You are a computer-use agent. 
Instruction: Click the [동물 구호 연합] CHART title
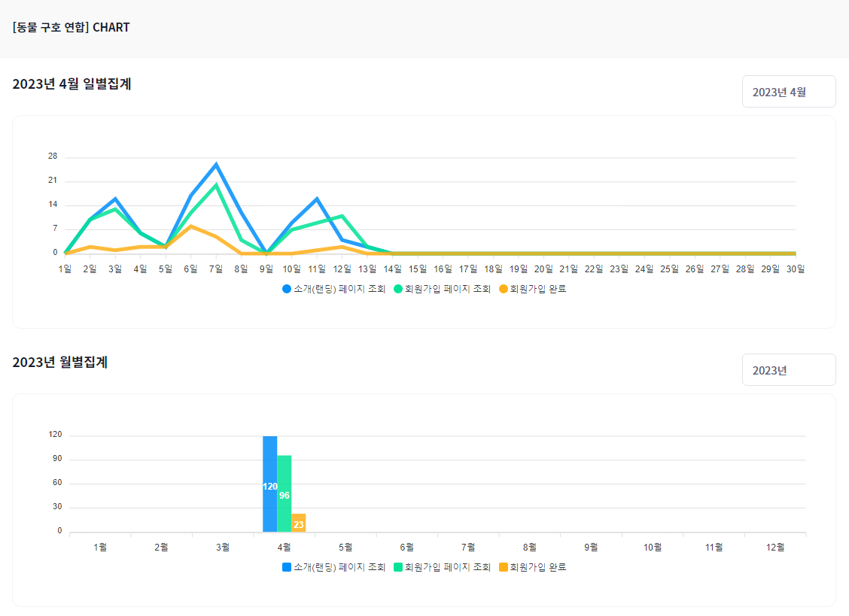point(71,28)
